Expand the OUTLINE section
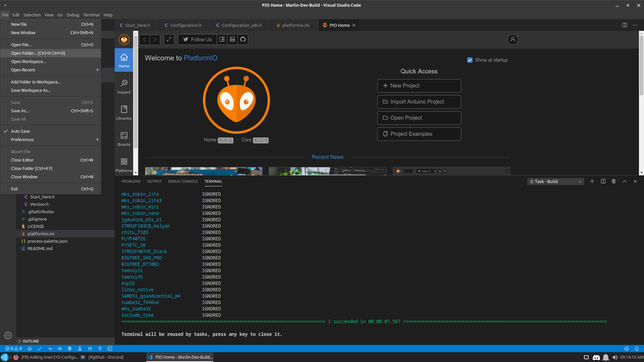The height and width of the screenshot is (362, 644). (x=31, y=341)
